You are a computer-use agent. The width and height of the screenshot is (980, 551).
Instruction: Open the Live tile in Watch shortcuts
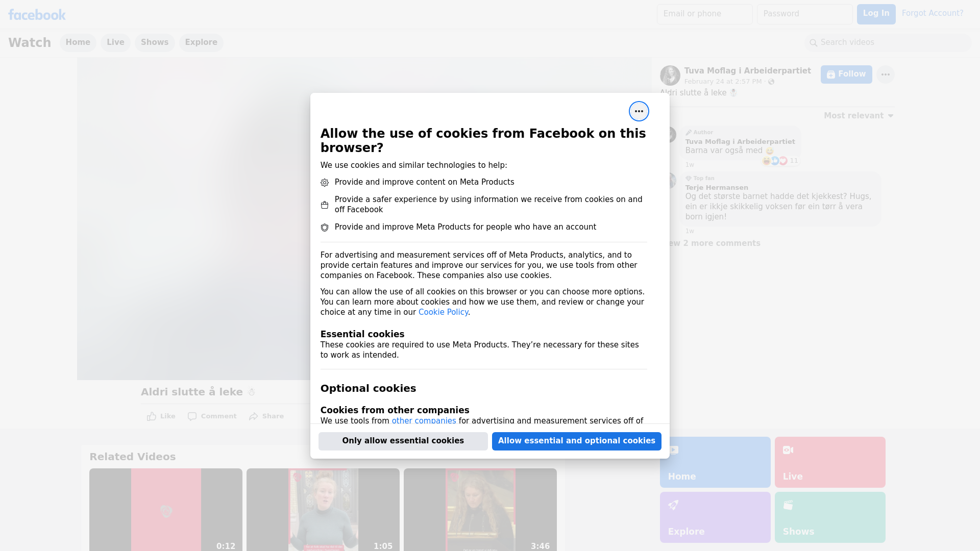tap(830, 462)
